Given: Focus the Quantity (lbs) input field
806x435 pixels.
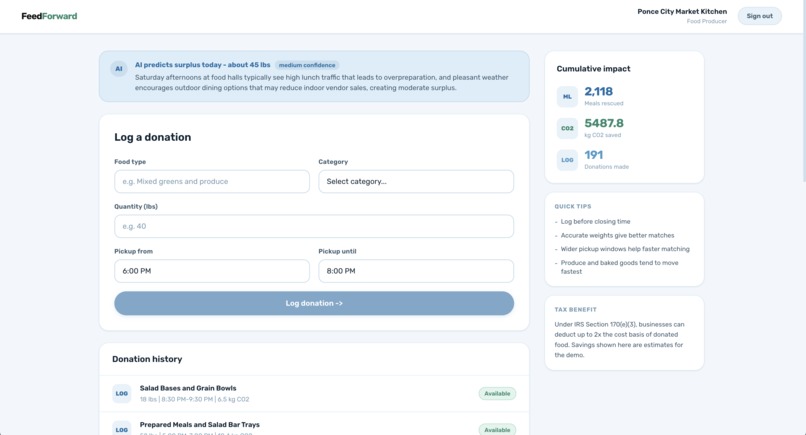Looking at the screenshot, I should [x=314, y=226].
